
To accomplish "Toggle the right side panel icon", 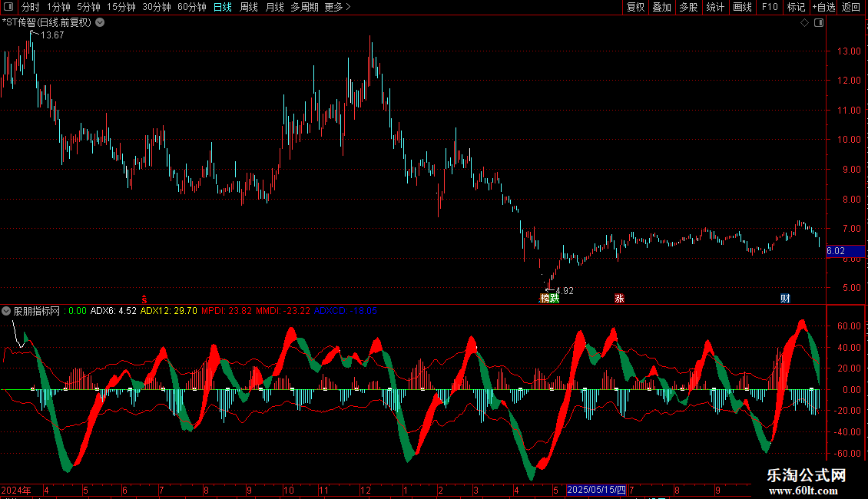I will click(x=819, y=23).
